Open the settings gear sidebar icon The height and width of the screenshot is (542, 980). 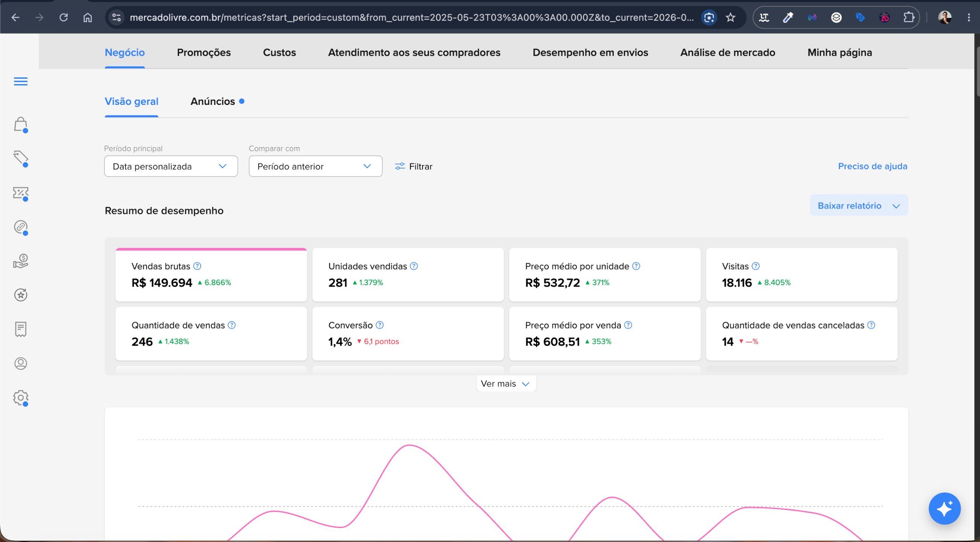pos(21,398)
